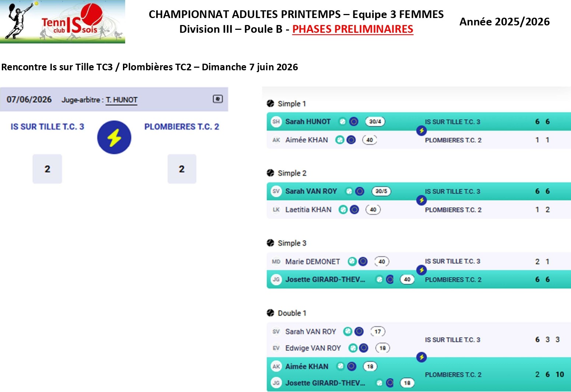Click the score box under PLOMBIERES T.C. 2
Screen dimensions: 571x392
pos(182,169)
